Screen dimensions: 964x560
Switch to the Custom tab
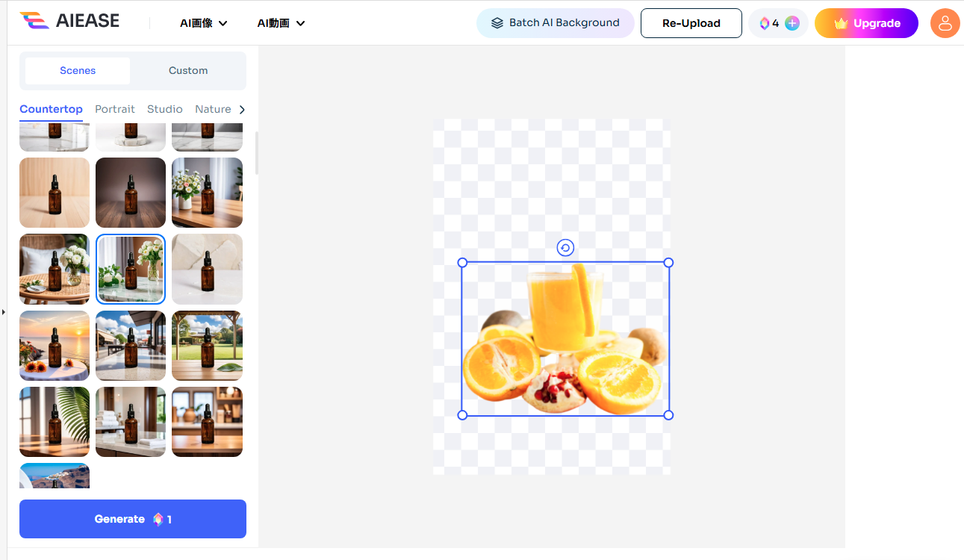pyautogui.click(x=188, y=70)
